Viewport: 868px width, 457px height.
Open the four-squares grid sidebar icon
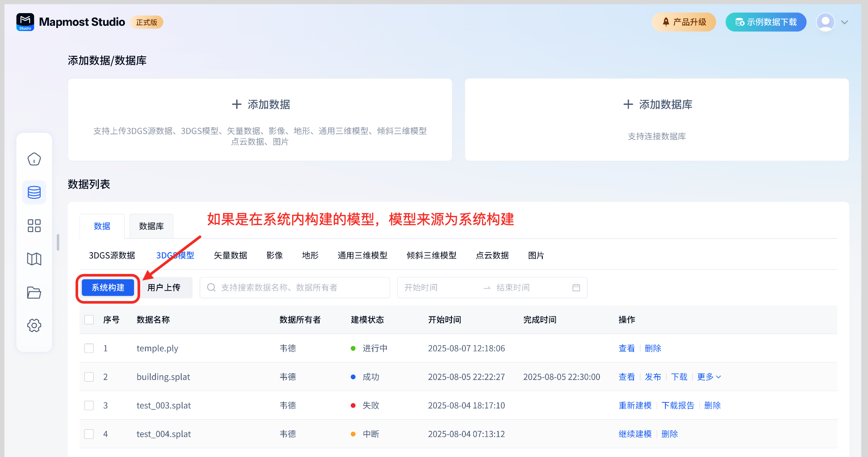click(34, 226)
